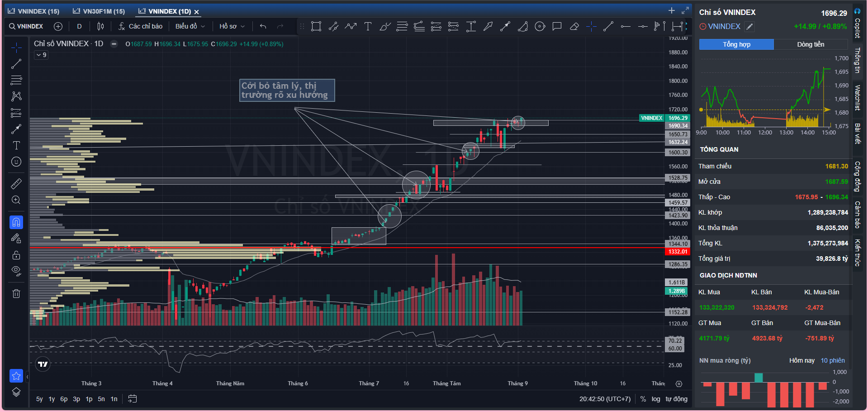Open the Cảnh báo alerts side panel
This screenshot has width=868, height=412.
point(857,215)
